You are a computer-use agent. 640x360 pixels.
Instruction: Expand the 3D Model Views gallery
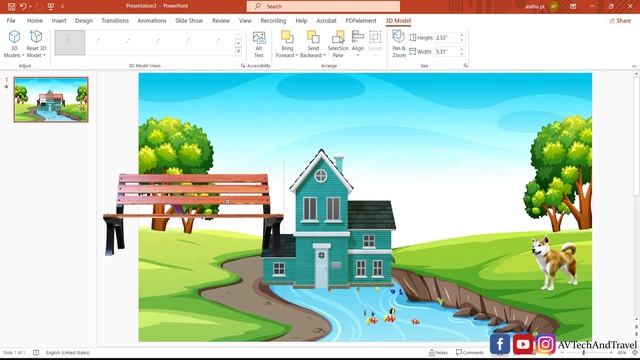(x=238, y=51)
